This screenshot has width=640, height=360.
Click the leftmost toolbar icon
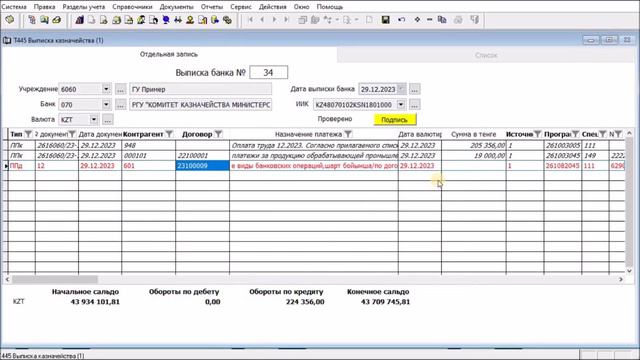click(10, 20)
